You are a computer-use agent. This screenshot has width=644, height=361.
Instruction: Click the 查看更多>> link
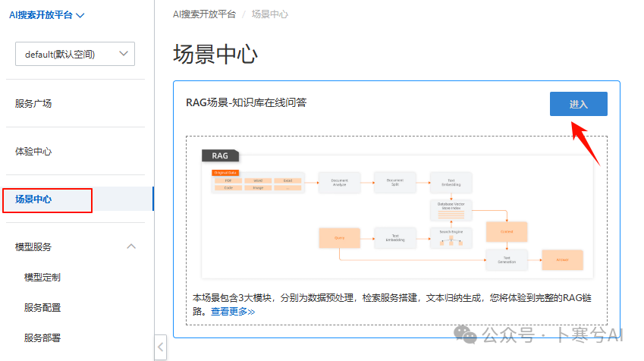click(x=233, y=311)
